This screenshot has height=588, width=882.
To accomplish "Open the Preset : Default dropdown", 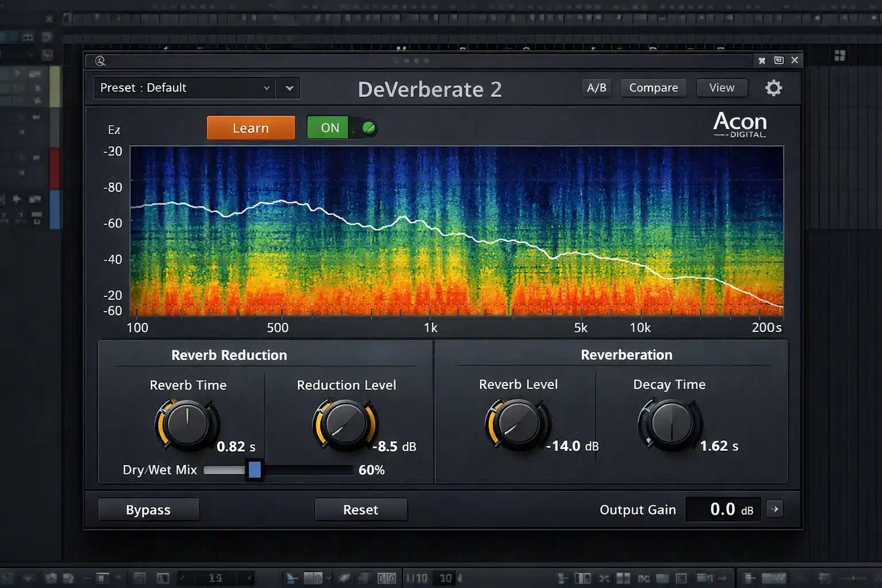I will pyautogui.click(x=184, y=88).
